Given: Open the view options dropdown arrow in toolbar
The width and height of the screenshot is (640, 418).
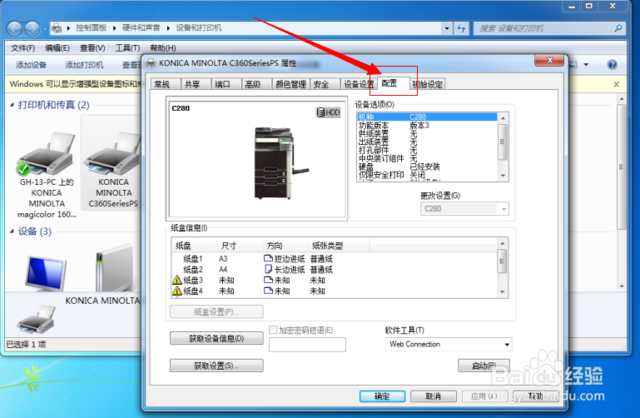Looking at the screenshot, I should (586, 64).
